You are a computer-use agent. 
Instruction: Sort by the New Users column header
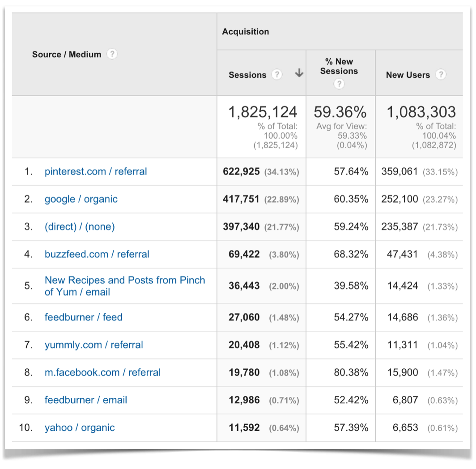tap(408, 75)
